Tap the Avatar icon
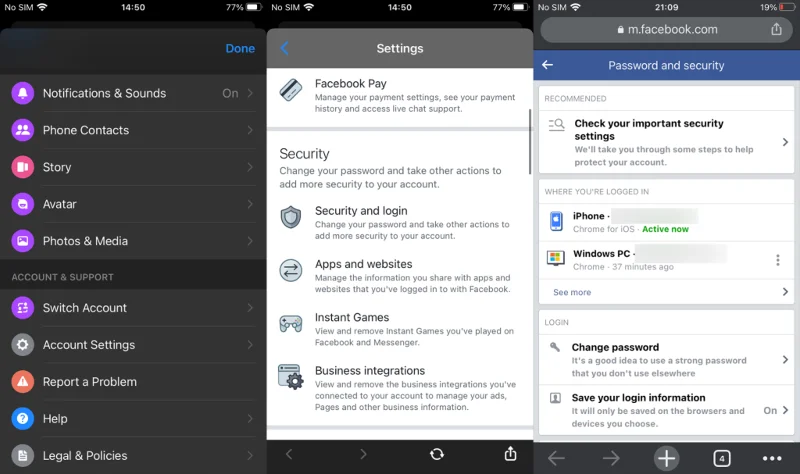800x474 pixels. pos(22,204)
